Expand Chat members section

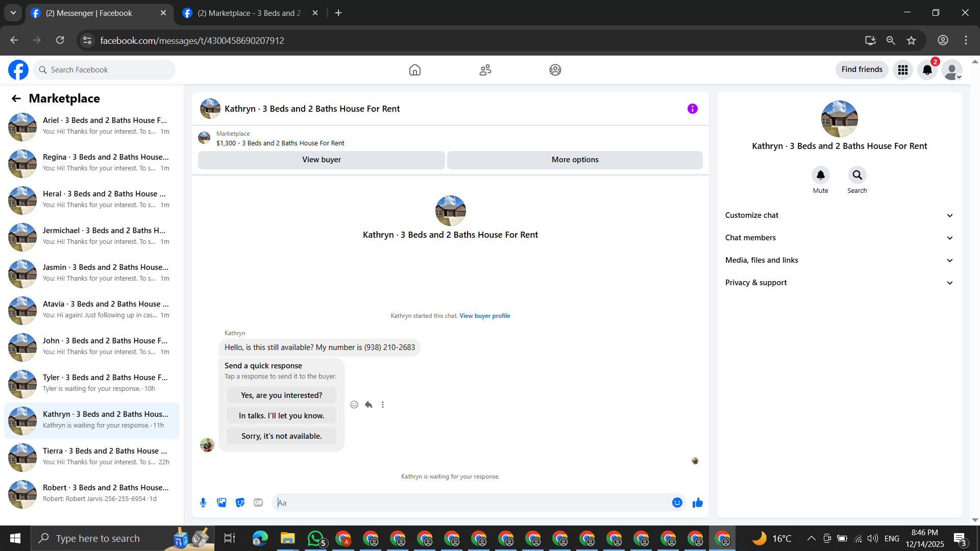click(x=839, y=238)
